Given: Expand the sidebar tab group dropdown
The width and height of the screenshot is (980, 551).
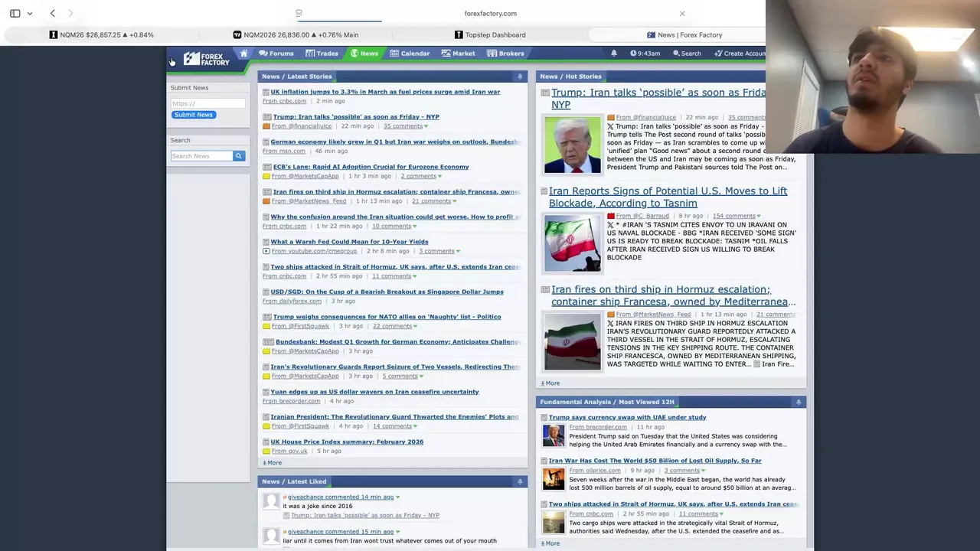Looking at the screenshot, I should click(x=30, y=13).
